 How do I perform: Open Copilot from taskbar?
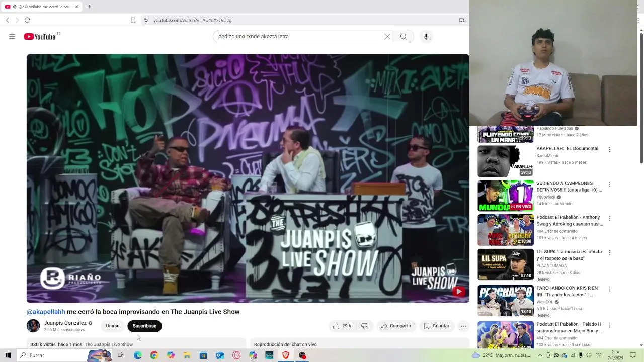[x=171, y=355]
